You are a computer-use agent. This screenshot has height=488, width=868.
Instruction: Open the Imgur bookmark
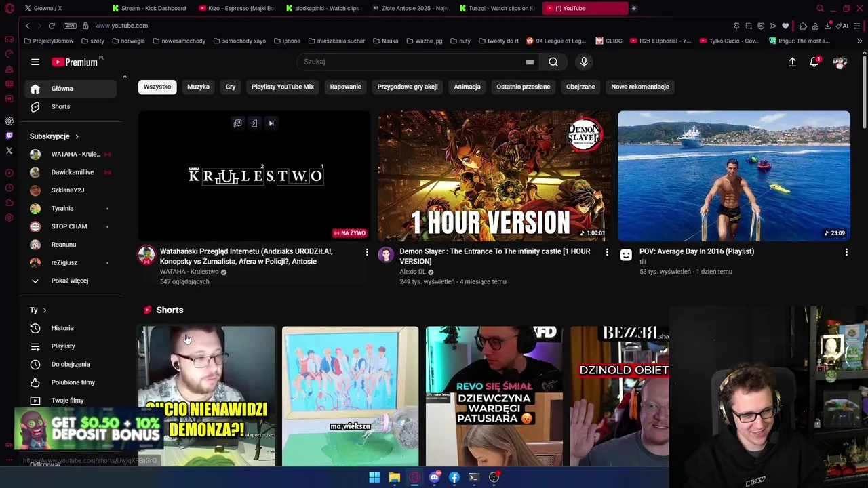[x=800, y=41]
